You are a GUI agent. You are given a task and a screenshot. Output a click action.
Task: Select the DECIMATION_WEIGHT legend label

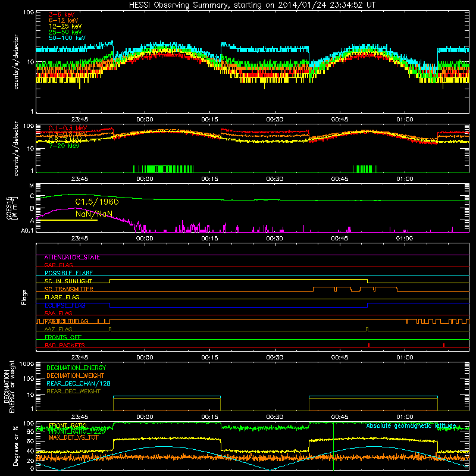point(76,376)
